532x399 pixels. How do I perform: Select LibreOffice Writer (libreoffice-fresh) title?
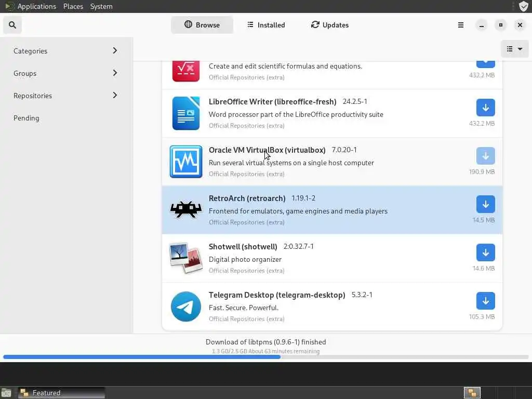[x=272, y=101]
